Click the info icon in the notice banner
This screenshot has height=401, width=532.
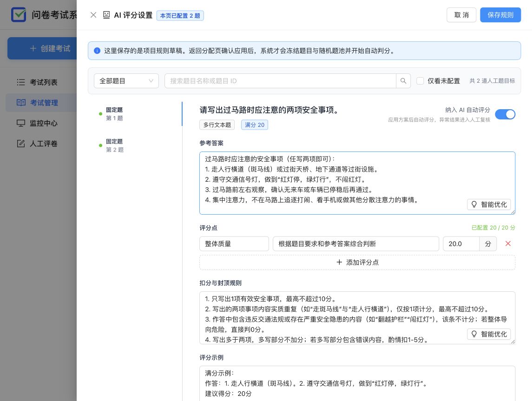point(97,51)
